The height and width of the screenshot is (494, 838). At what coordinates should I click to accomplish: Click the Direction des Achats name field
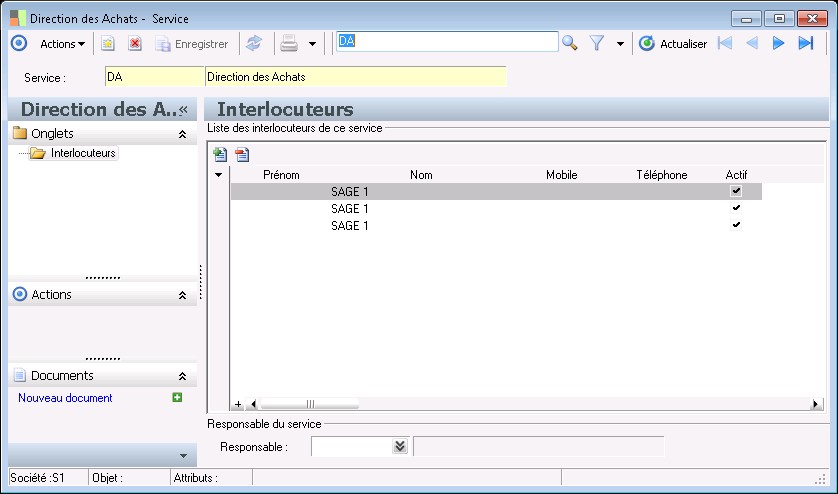click(355, 76)
